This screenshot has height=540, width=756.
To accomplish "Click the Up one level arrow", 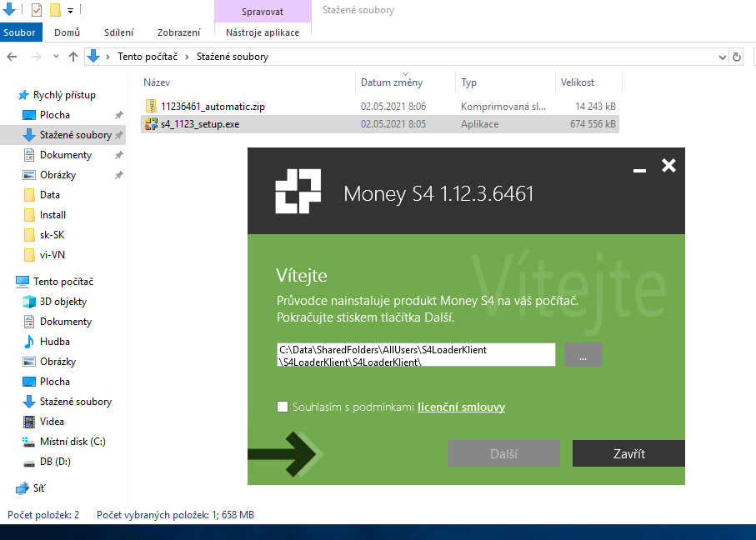I will [x=73, y=57].
